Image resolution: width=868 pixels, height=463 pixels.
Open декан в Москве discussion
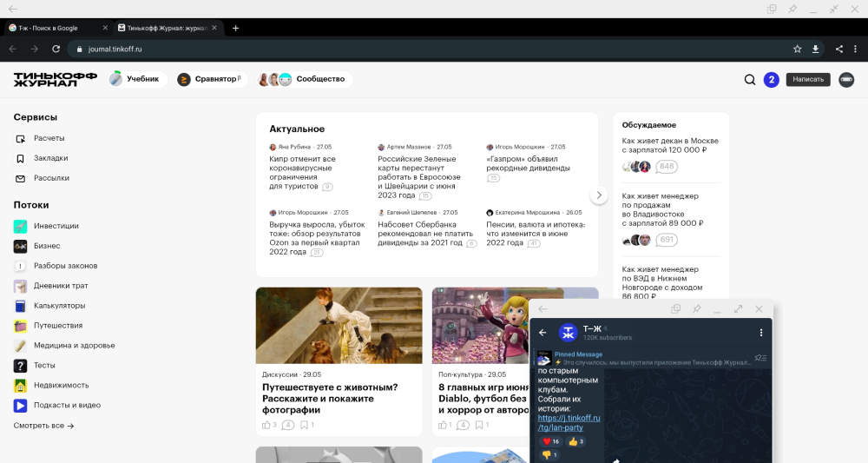(670, 145)
